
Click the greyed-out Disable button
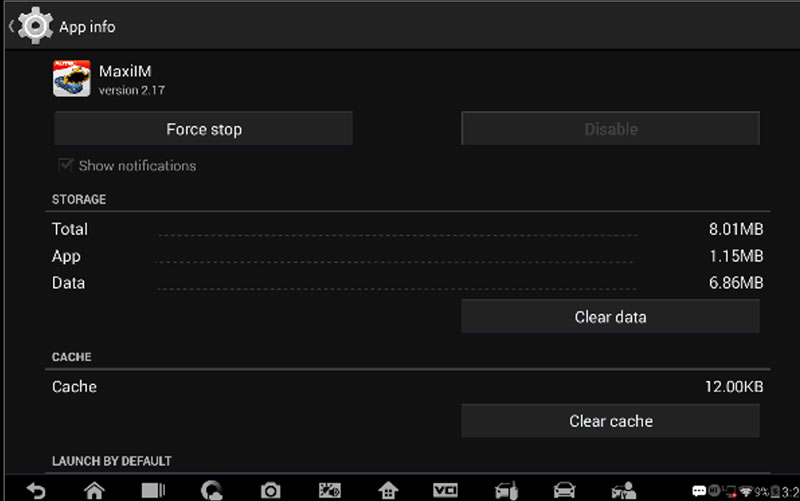pos(610,129)
